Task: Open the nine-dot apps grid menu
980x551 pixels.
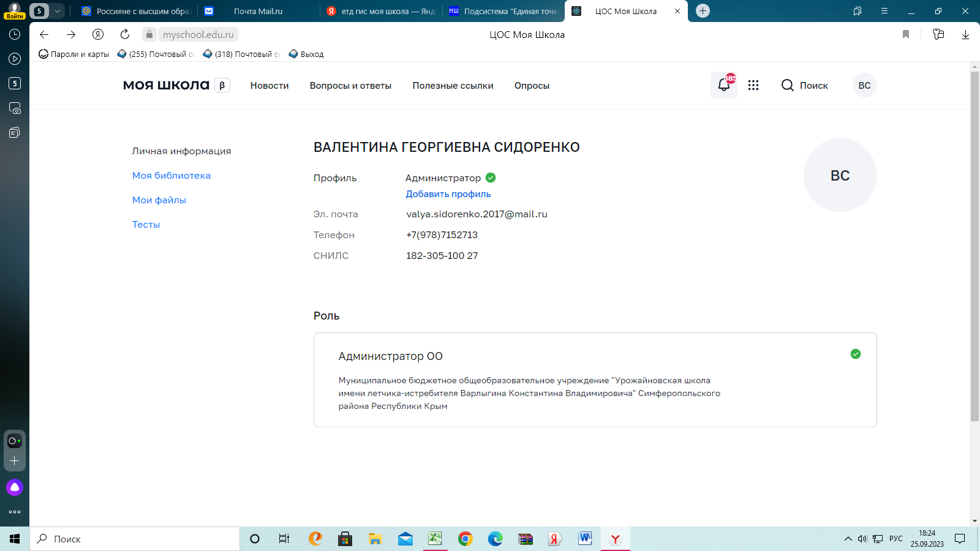Action: (x=753, y=86)
